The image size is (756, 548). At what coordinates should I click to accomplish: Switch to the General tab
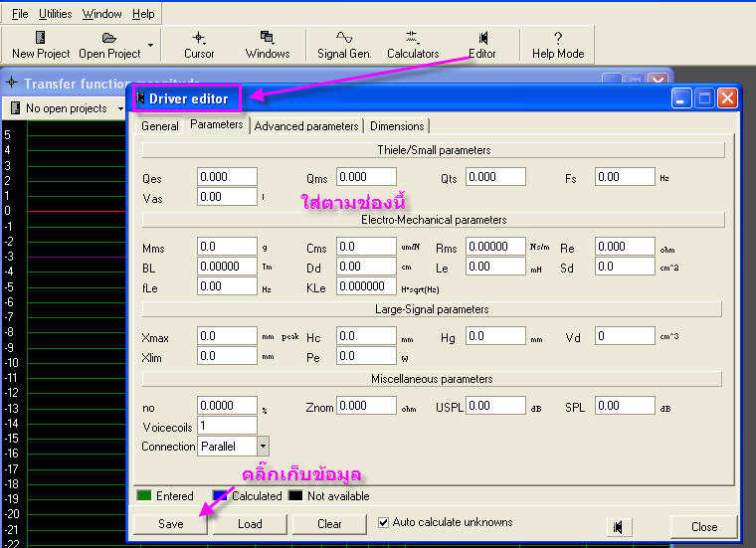click(x=159, y=126)
